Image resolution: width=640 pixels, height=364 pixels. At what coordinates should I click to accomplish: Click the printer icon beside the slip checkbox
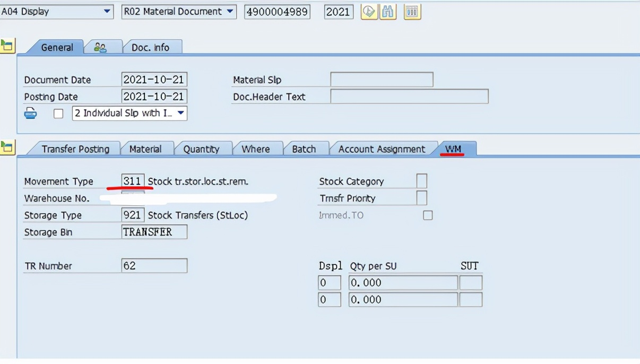(31, 113)
